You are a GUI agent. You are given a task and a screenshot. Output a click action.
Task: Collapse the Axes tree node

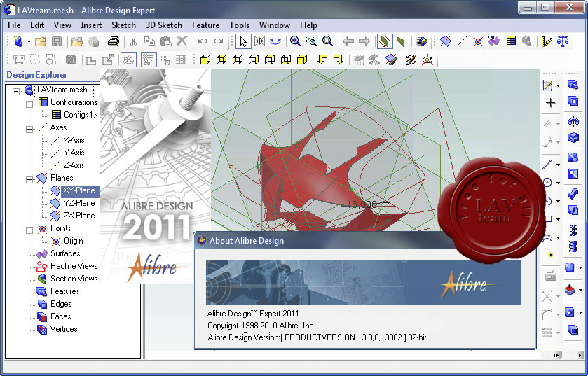point(29,129)
